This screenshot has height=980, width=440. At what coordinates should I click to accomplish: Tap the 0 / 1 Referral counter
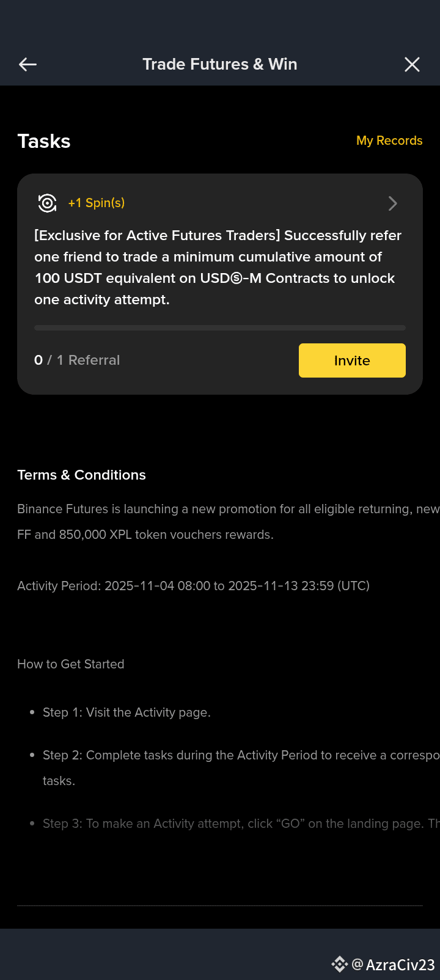click(x=77, y=360)
